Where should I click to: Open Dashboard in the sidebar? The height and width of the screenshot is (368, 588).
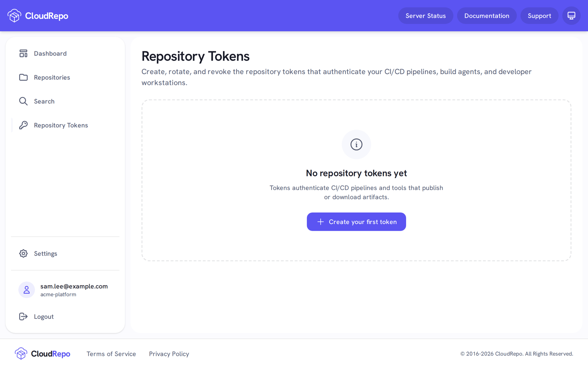coord(65,53)
